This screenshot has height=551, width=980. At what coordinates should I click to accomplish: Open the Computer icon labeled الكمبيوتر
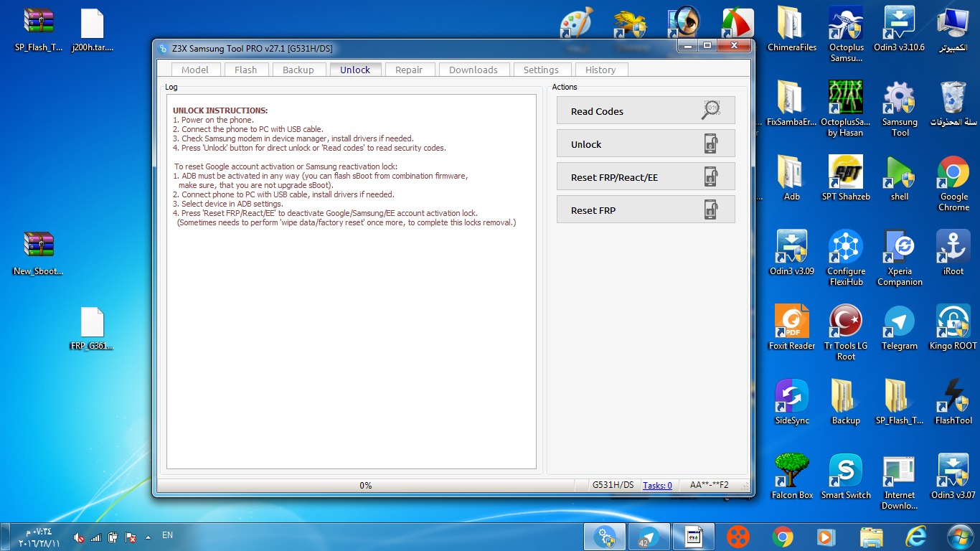[953, 30]
